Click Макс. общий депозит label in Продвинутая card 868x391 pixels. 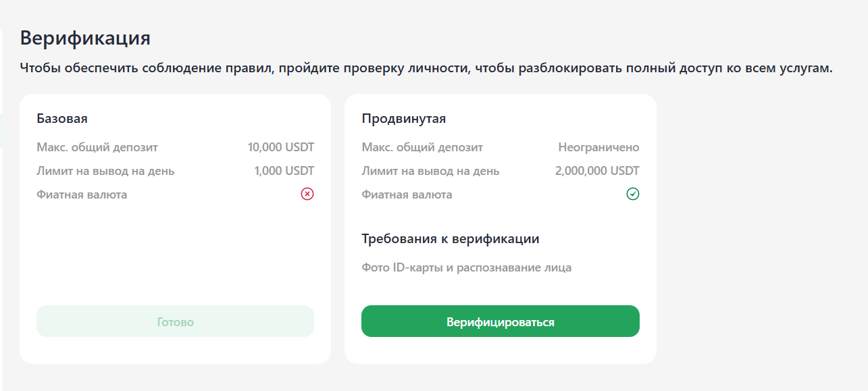pos(423,147)
